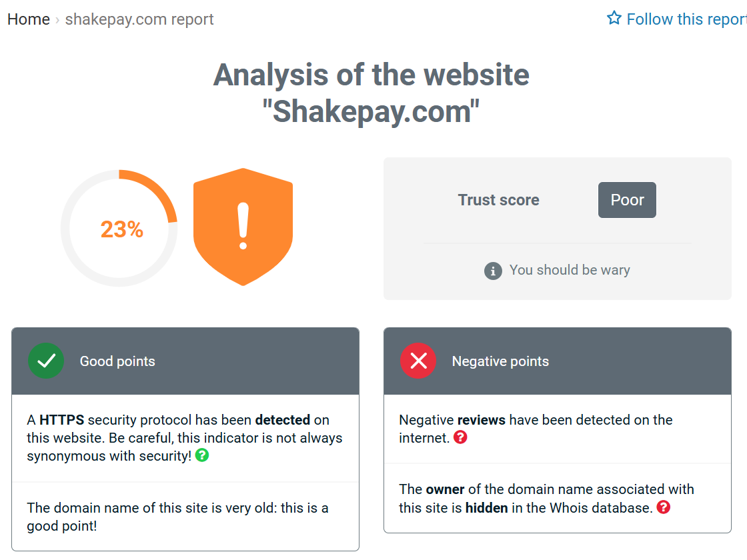747x560 pixels.
Task: Click the Poor trust score badge
Action: point(627,199)
